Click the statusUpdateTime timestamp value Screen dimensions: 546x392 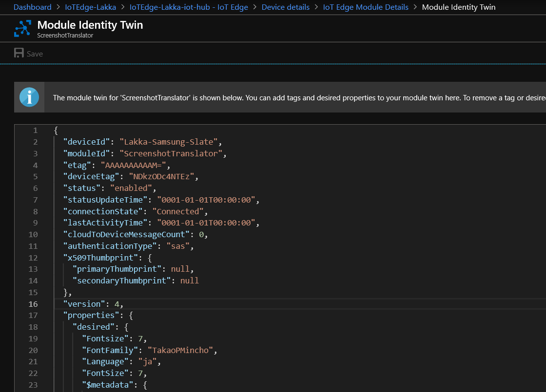(206, 200)
